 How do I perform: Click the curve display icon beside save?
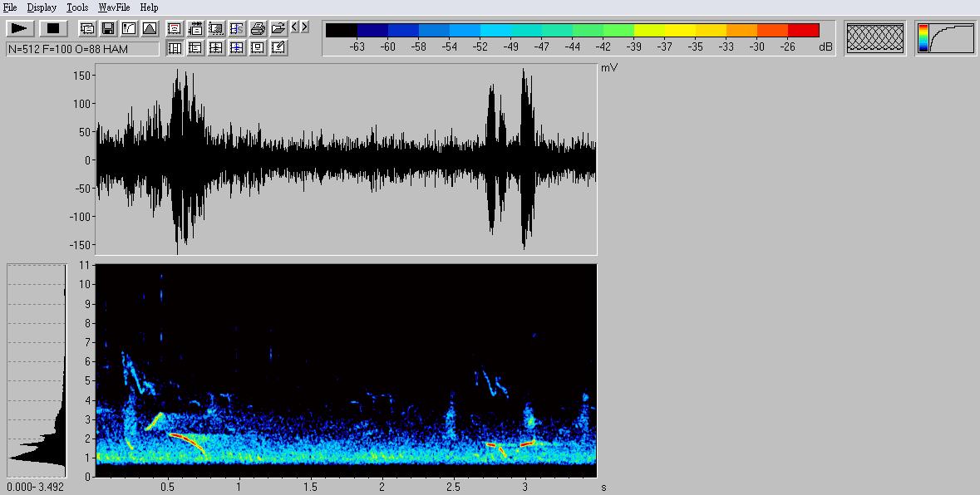click(129, 28)
